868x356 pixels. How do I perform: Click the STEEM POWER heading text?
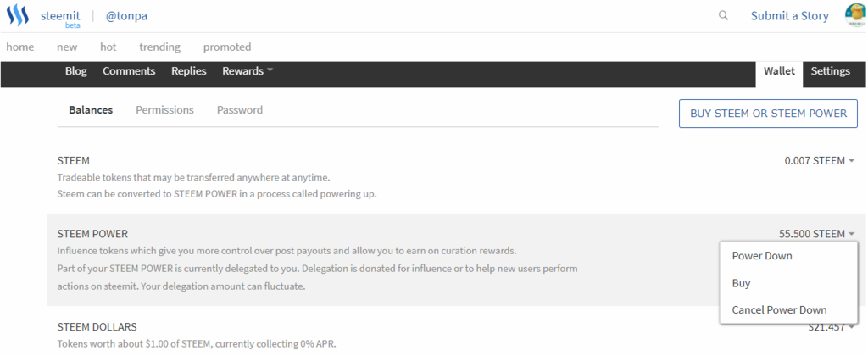pyautogui.click(x=92, y=234)
